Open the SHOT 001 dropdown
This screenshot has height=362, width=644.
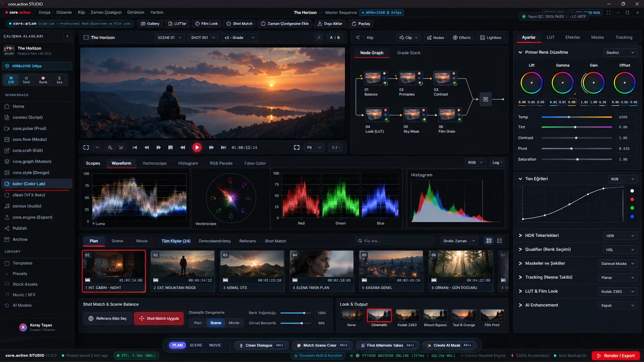203,38
